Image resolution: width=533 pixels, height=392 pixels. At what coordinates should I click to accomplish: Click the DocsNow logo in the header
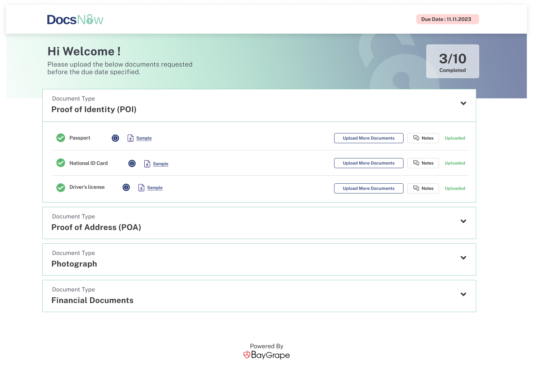point(75,20)
